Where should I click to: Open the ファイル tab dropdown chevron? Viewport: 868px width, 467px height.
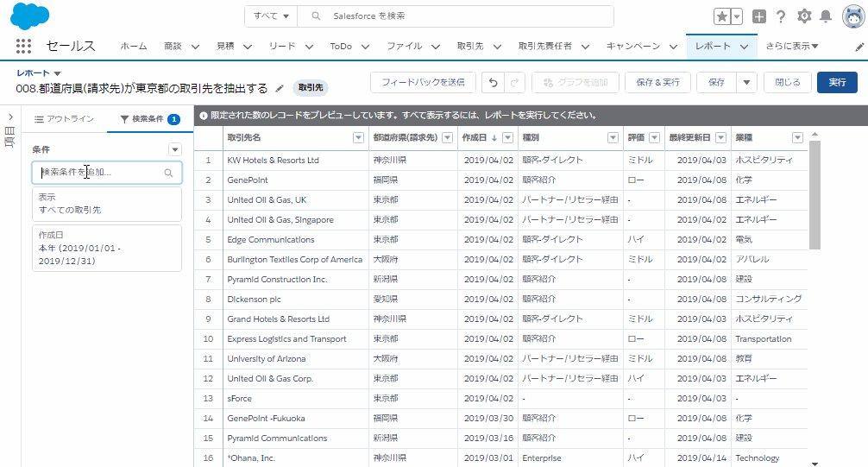pos(436,47)
